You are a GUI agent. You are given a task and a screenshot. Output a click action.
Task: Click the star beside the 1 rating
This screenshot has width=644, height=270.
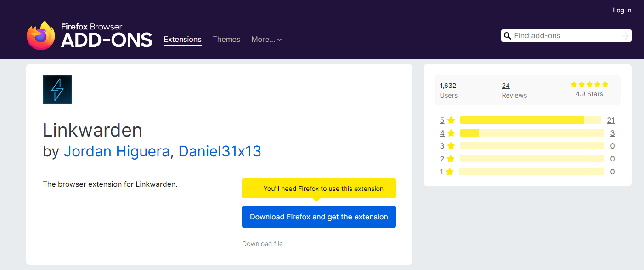point(450,172)
